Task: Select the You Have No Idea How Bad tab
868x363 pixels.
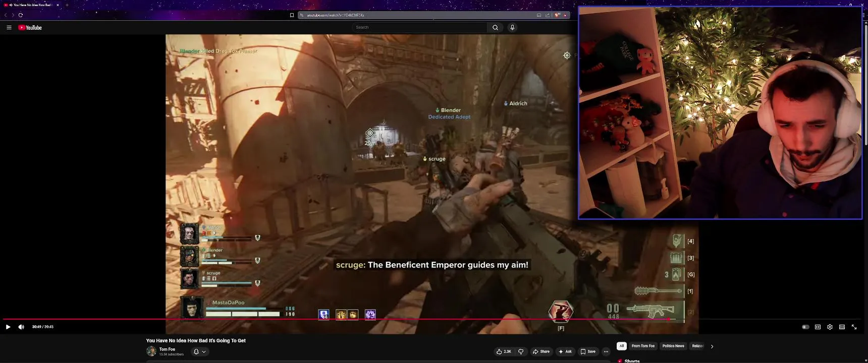Action: (x=31, y=5)
